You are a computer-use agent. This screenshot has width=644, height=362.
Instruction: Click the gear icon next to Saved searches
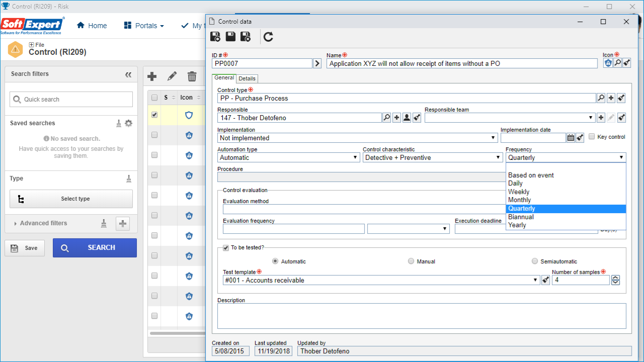pos(128,123)
